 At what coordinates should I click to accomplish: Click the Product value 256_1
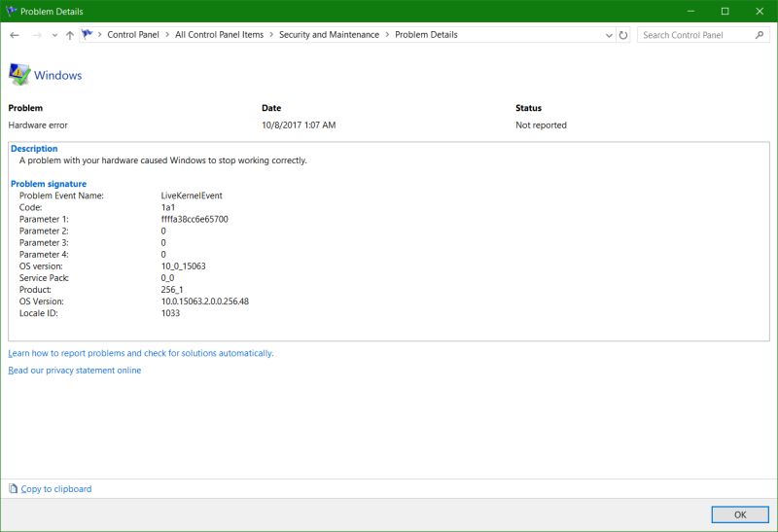point(172,289)
